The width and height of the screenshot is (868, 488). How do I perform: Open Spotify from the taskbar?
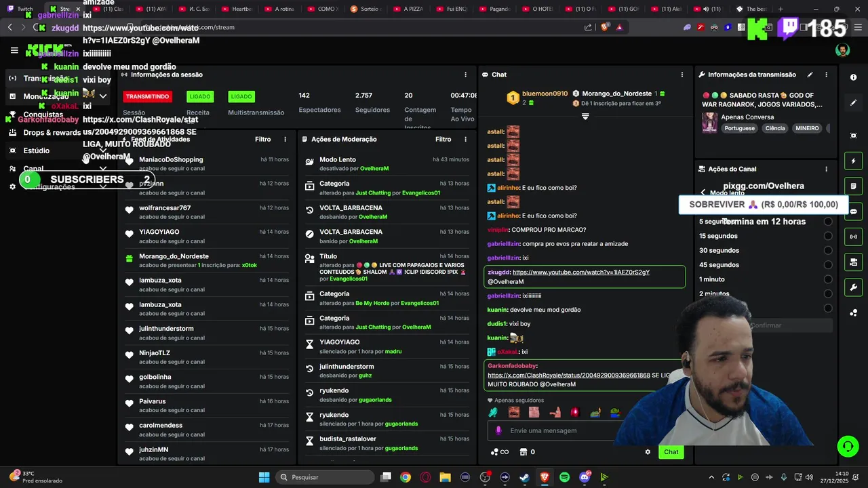[564, 477]
